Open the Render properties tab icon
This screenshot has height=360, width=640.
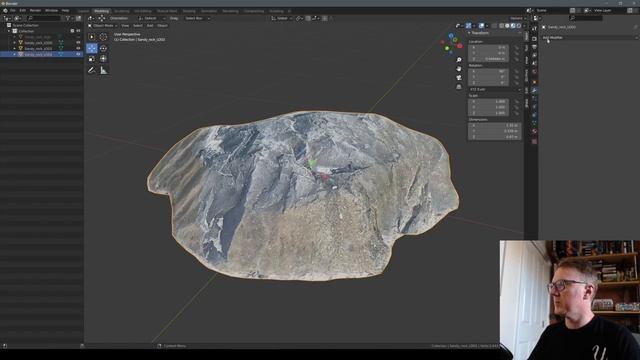pyautogui.click(x=534, y=38)
